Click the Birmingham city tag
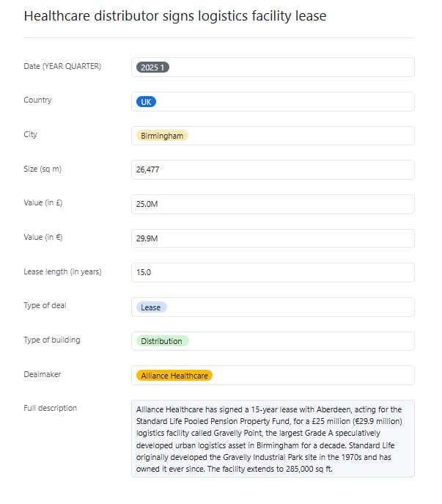 (x=162, y=136)
